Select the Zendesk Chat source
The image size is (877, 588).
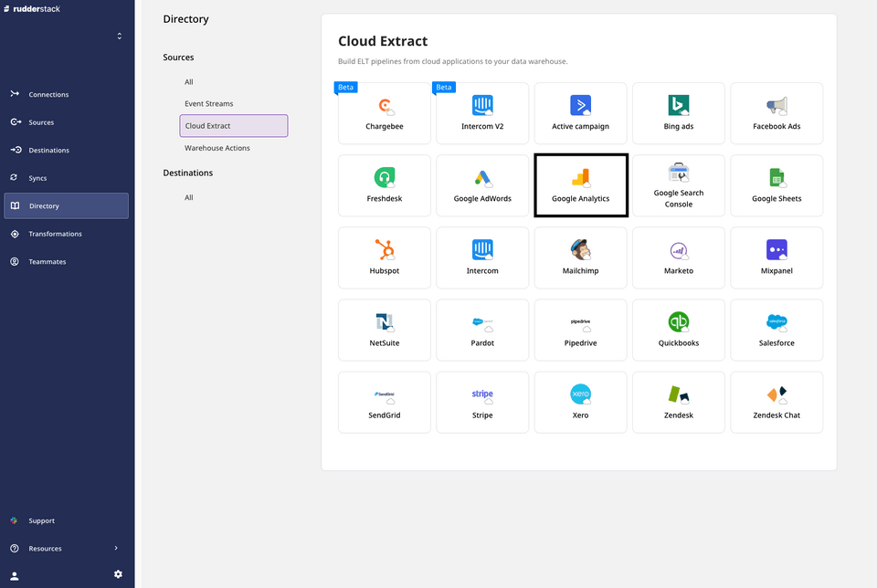(777, 402)
